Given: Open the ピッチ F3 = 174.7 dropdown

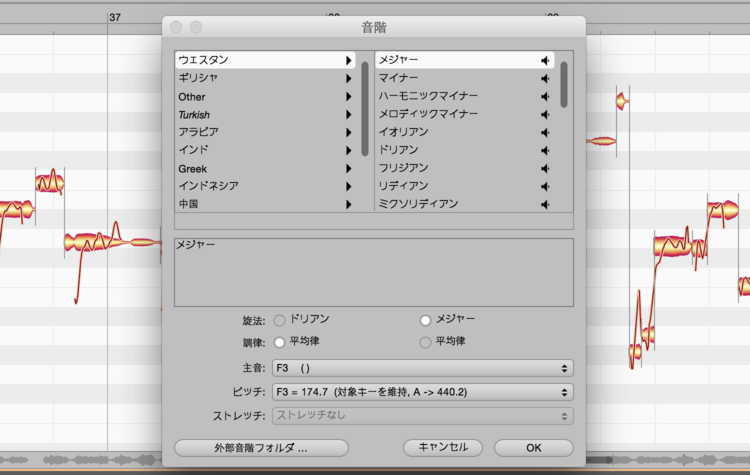Looking at the screenshot, I should [x=423, y=392].
